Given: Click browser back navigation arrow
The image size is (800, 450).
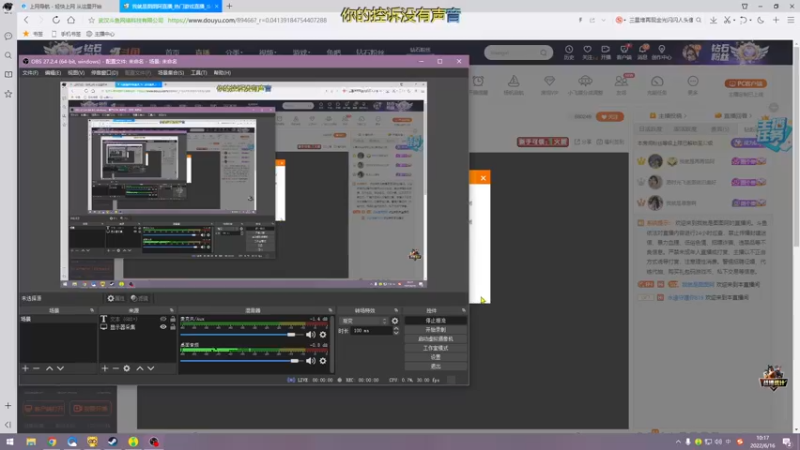Looking at the screenshot, I should click(x=26, y=20).
